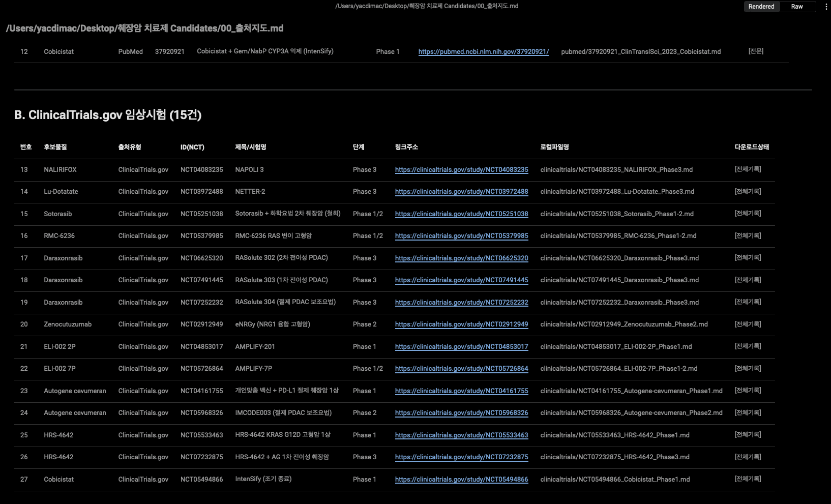Click the "ID(NCT)" column header
Viewport: 831px width, 504px height.
tap(192, 147)
